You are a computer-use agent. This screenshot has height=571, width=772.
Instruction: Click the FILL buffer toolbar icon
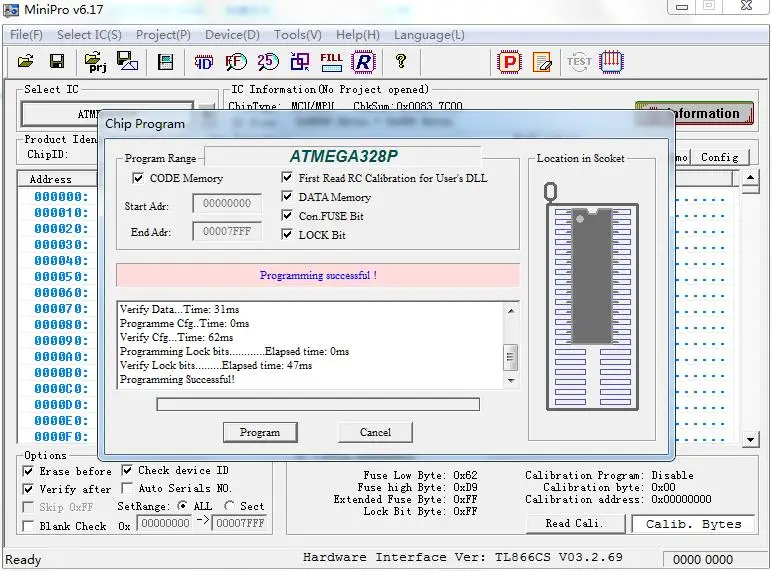(331, 62)
